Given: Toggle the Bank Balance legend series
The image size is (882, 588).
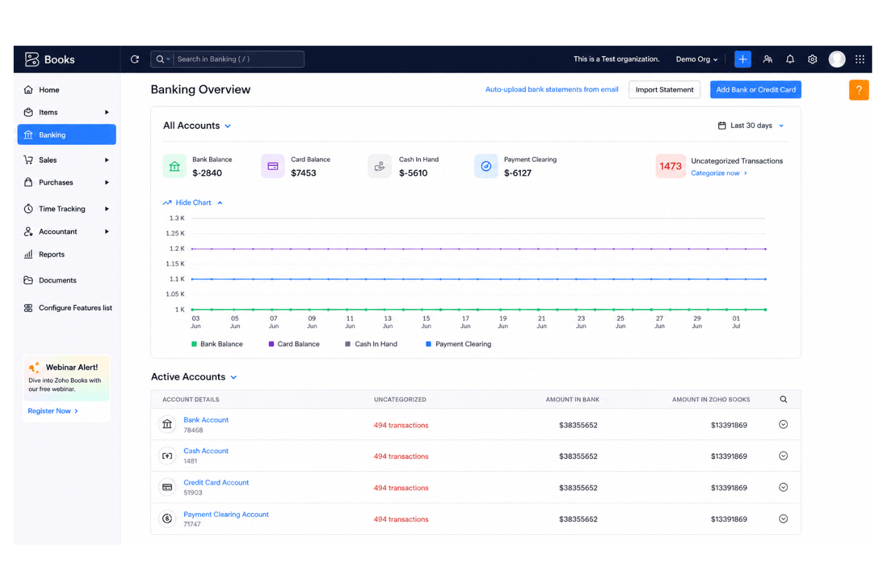Looking at the screenshot, I should pyautogui.click(x=217, y=344).
